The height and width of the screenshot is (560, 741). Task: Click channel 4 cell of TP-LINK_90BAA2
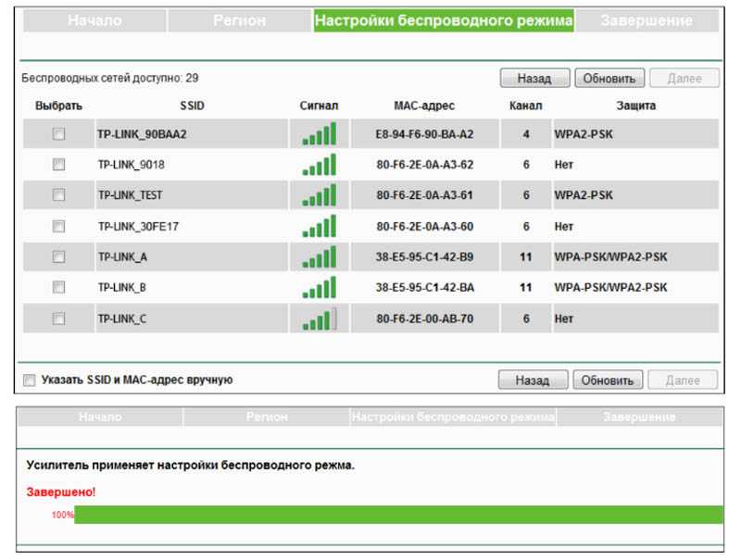(525, 134)
